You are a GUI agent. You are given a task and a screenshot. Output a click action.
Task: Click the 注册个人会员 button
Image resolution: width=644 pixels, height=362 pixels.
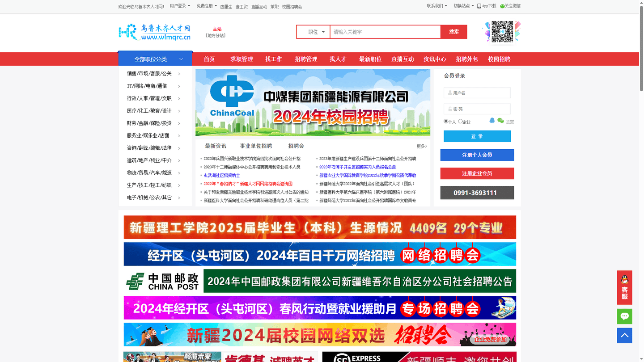coord(477,155)
